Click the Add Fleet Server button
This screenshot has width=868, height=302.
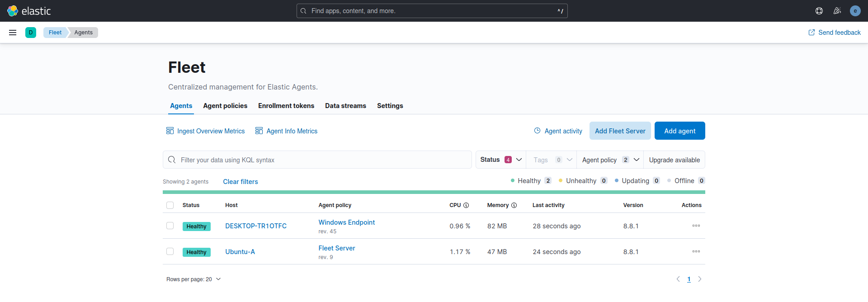click(620, 131)
